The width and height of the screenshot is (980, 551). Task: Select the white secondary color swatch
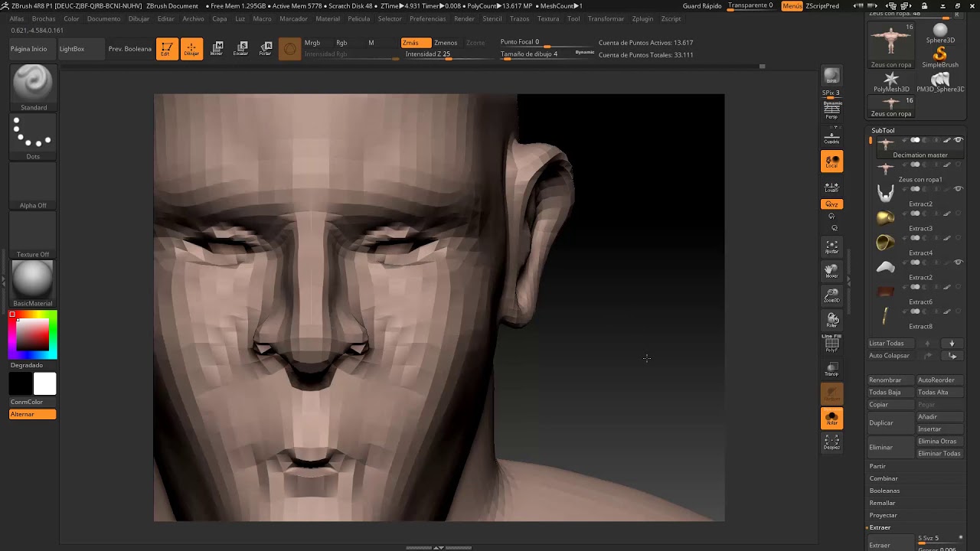coord(44,384)
